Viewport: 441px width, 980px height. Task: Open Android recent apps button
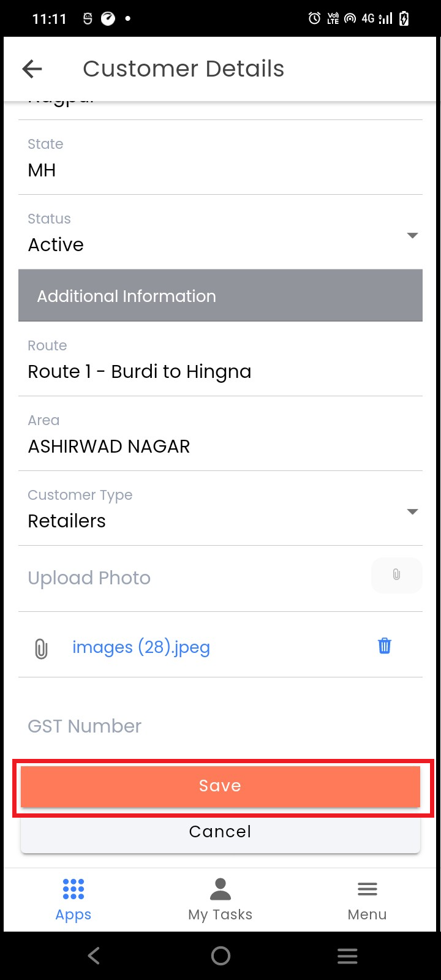347,956
